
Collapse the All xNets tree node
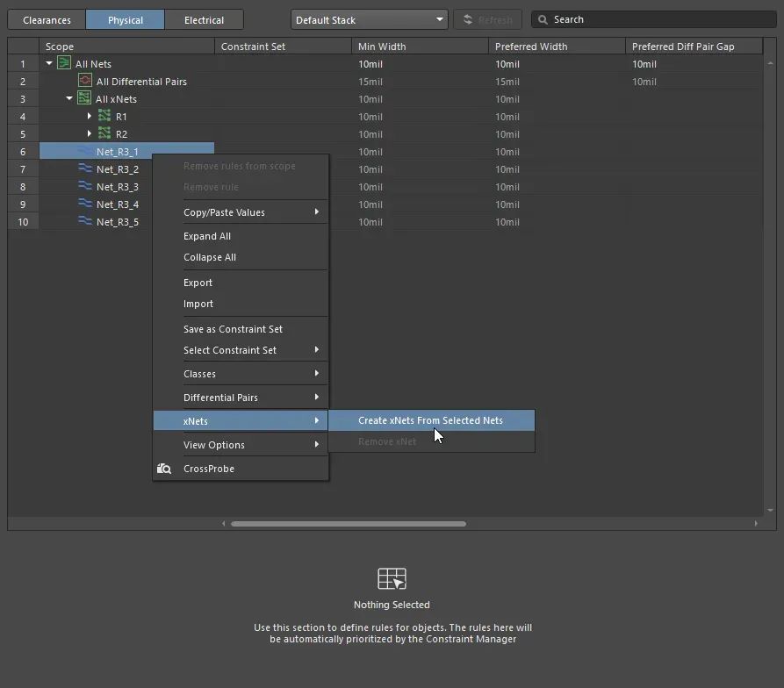tap(69, 98)
